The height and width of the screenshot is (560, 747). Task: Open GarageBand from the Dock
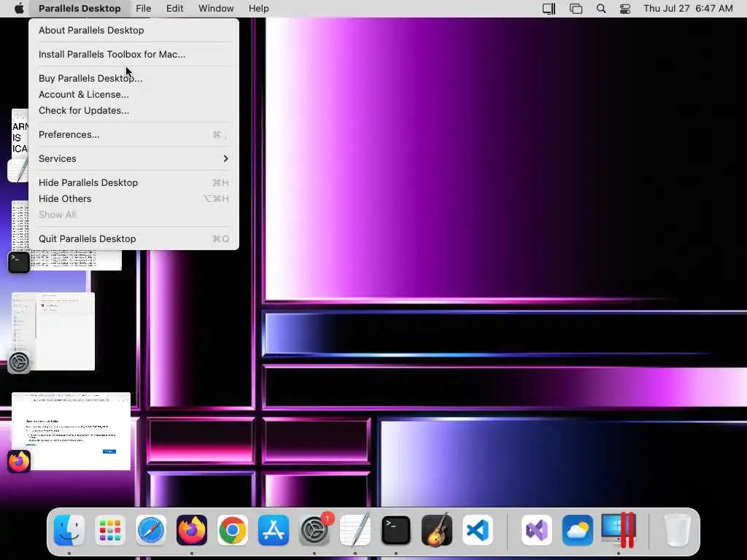[x=437, y=530]
